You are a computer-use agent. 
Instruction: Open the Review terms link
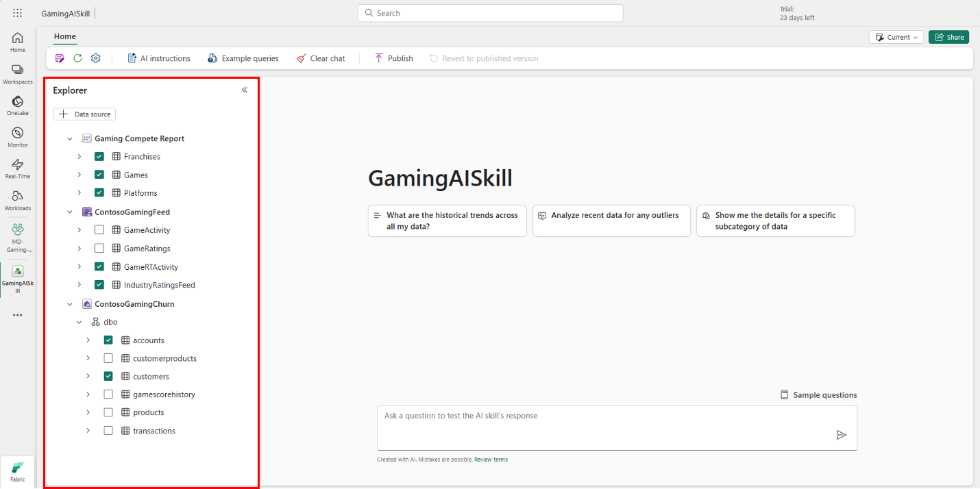(491, 460)
